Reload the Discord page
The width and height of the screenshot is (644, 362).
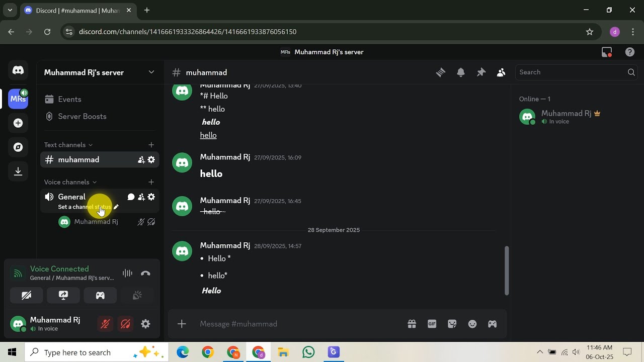click(x=47, y=32)
